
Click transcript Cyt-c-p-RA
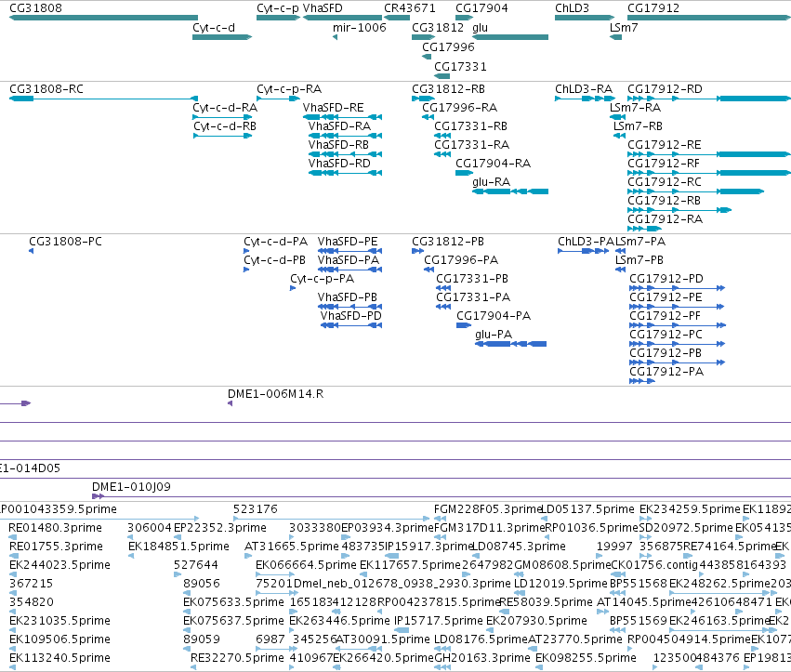(279, 99)
